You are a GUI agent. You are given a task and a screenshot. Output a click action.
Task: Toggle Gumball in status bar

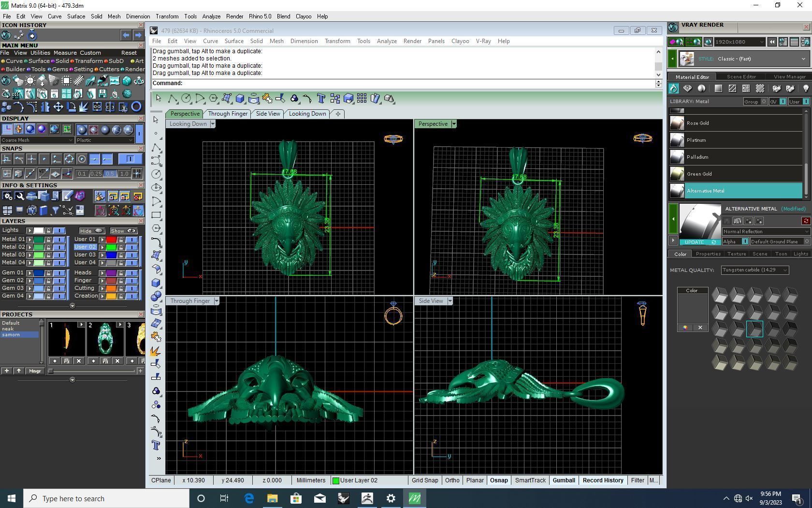564,480
